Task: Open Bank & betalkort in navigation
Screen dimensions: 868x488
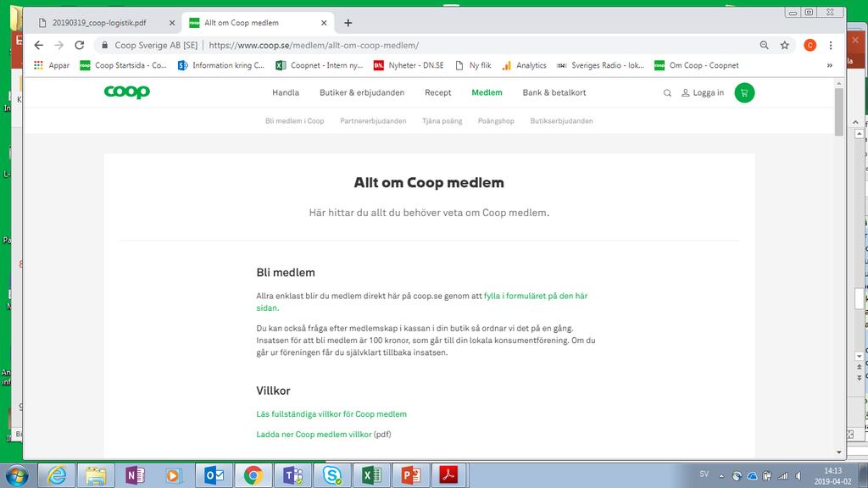Action: point(554,92)
